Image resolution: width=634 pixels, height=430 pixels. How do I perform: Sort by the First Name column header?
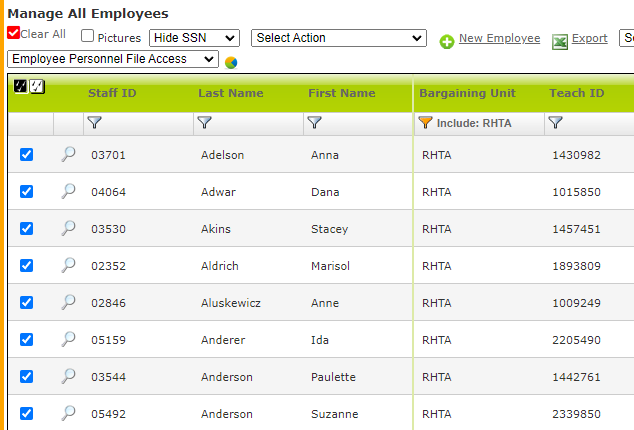pos(341,93)
